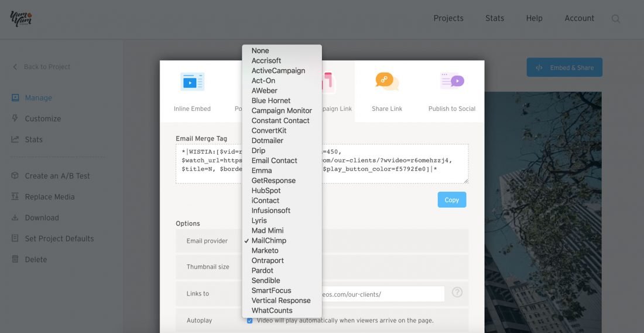Open the Projects menu
644x333 pixels.
[x=448, y=19]
